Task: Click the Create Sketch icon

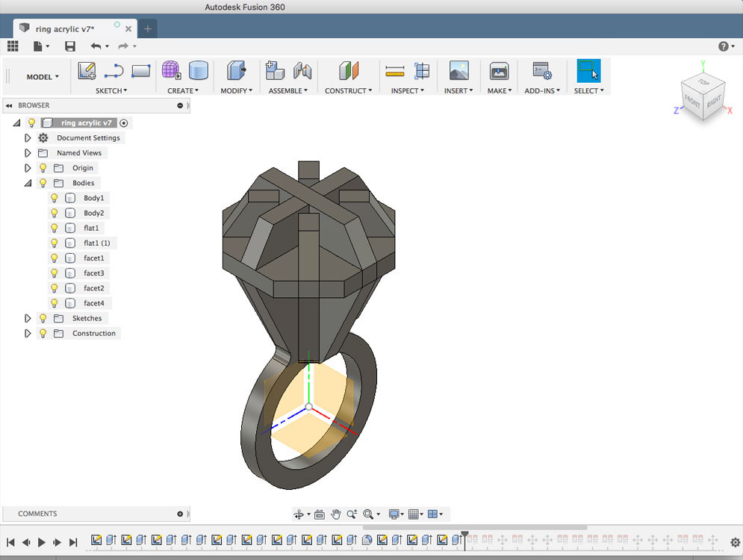Action: [87, 71]
